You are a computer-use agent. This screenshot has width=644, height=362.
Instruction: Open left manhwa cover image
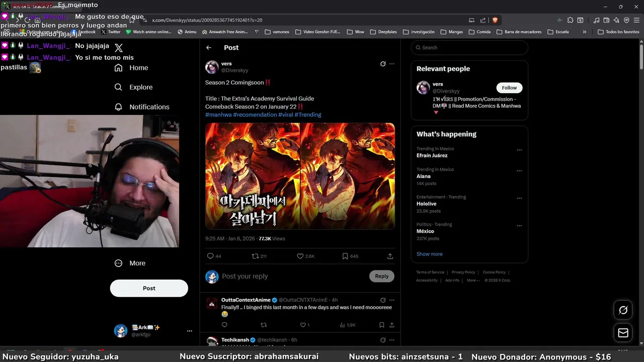click(x=252, y=176)
